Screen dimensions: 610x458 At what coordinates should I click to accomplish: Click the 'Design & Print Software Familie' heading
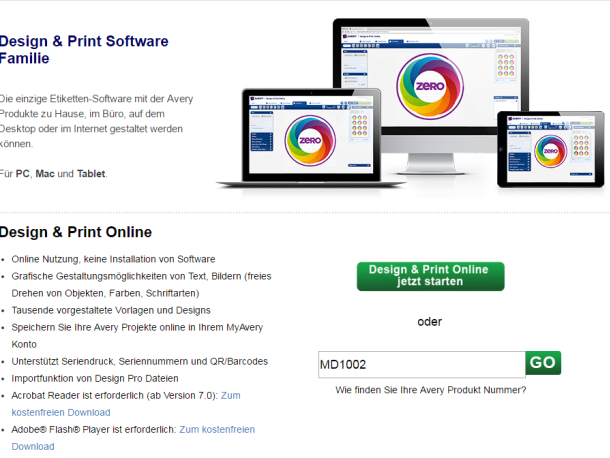pos(84,49)
